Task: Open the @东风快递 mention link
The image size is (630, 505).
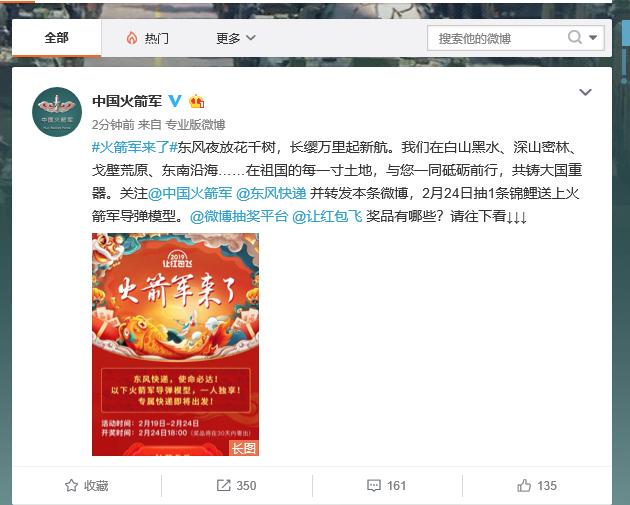Action: point(271,193)
